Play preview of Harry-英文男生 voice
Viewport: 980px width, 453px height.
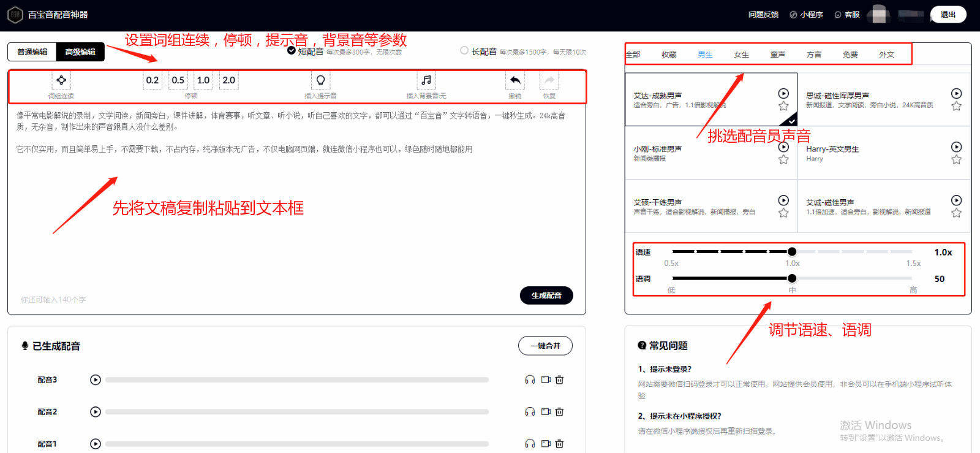click(x=957, y=147)
